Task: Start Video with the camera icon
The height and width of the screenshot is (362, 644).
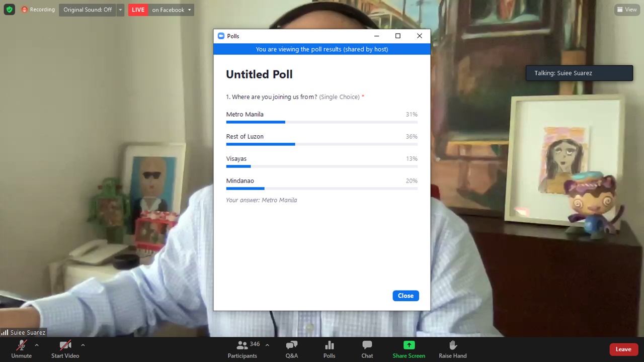Action: [x=65, y=349]
